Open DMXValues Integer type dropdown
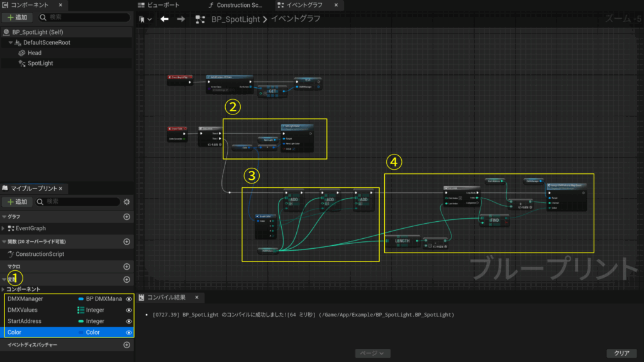The width and height of the screenshot is (644, 362). [x=91, y=310]
